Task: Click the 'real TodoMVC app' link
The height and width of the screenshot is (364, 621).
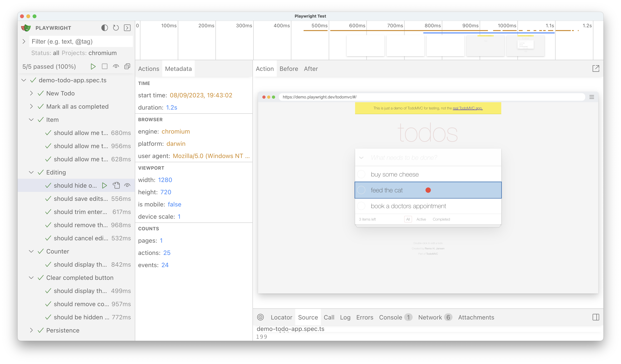Action: click(x=467, y=108)
